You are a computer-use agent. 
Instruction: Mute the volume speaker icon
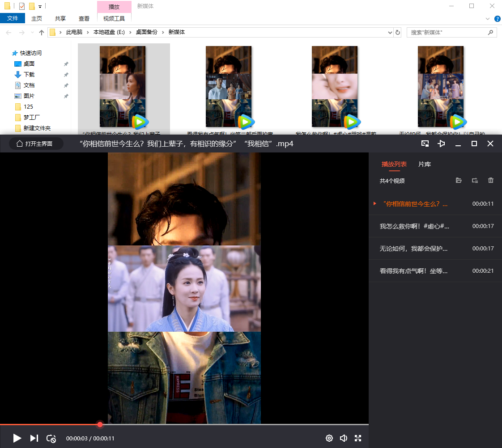pos(344,438)
